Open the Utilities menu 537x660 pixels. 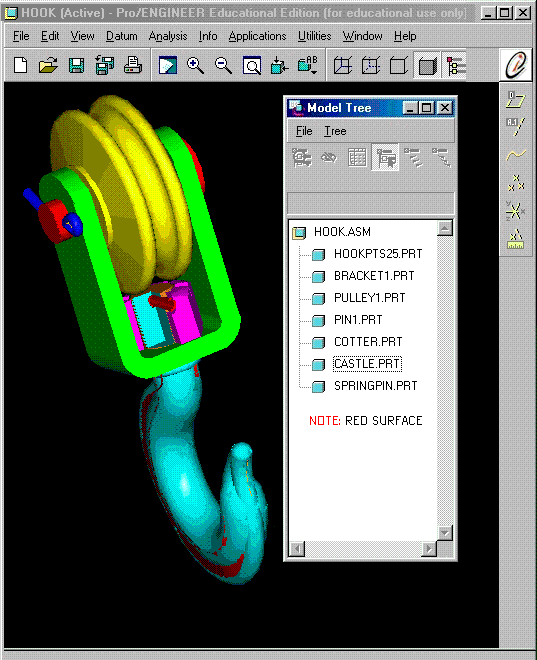[314, 36]
